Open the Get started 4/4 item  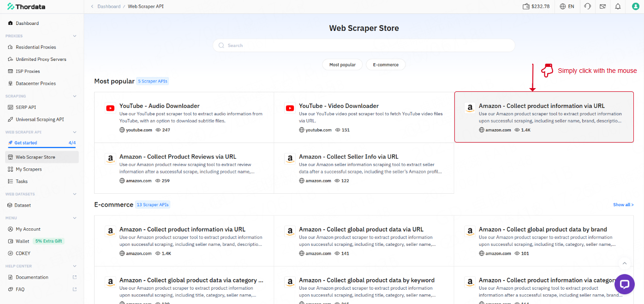click(x=42, y=143)
